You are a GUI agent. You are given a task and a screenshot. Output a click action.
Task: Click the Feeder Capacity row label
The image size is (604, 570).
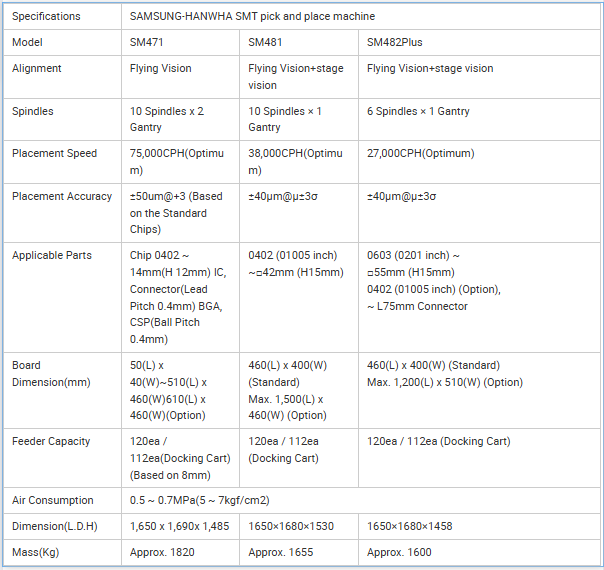(x=51, y=441)
